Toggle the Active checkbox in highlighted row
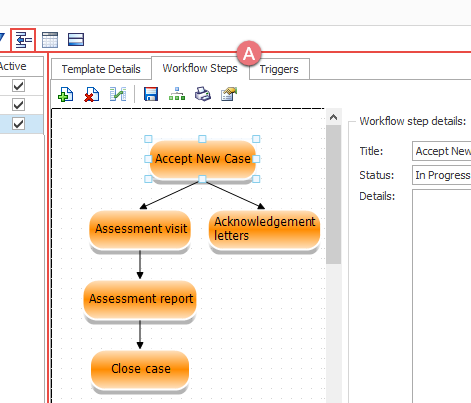The width and height of the screenshot is (471, 403). [18, 124]
